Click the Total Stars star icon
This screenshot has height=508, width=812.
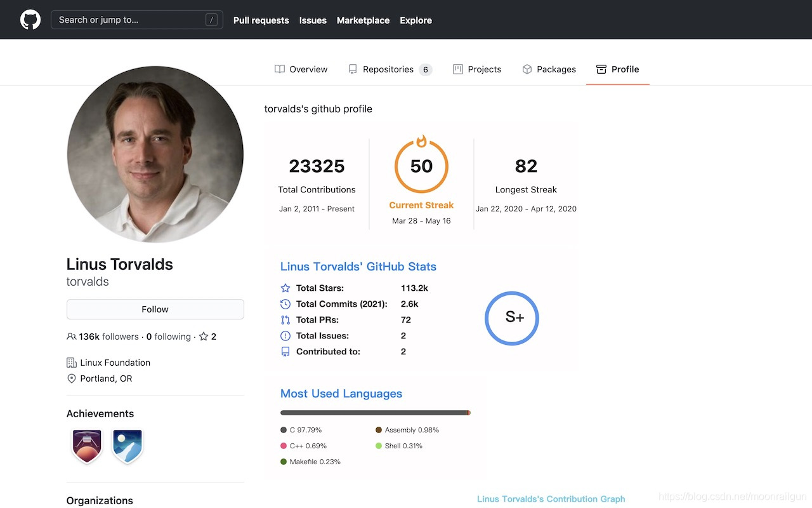[285, 288]
